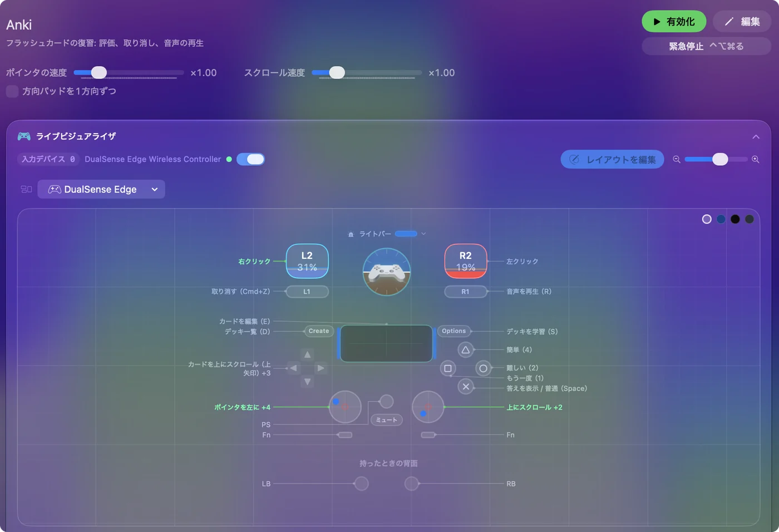Click the D-pad left arrow
Screen dimensions: 779x532
293,368
